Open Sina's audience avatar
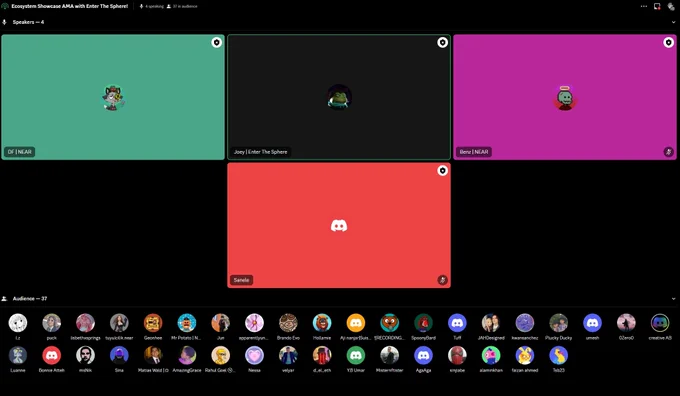 pyautogui.click(x=119, y=355)
